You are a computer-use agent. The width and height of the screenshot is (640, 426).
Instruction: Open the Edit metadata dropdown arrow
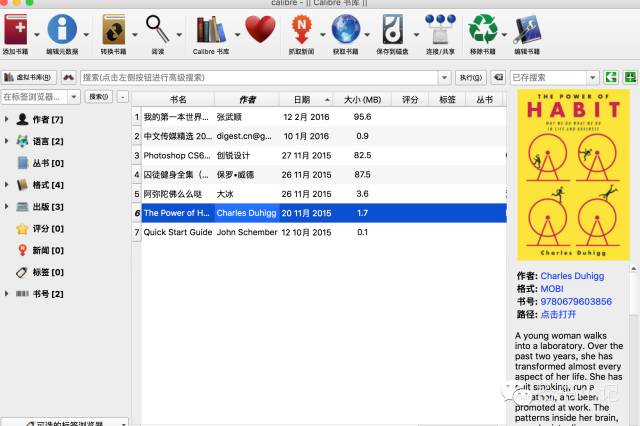pos(86,35)
